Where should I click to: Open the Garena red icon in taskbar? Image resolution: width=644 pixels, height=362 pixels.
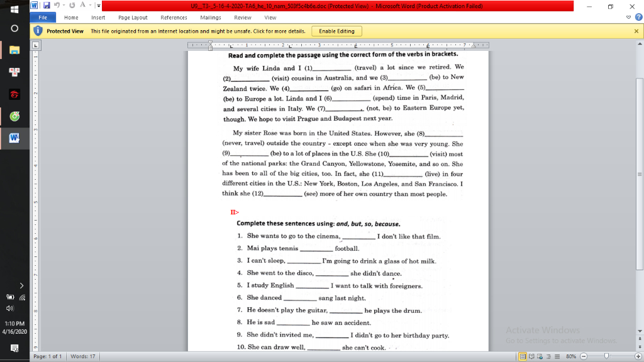[14, 94]
